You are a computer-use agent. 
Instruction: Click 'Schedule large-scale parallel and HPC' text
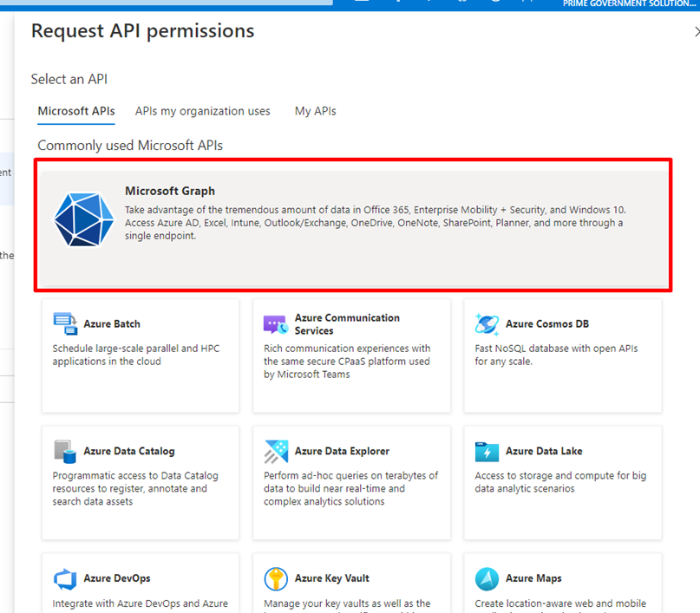point(136,349)
